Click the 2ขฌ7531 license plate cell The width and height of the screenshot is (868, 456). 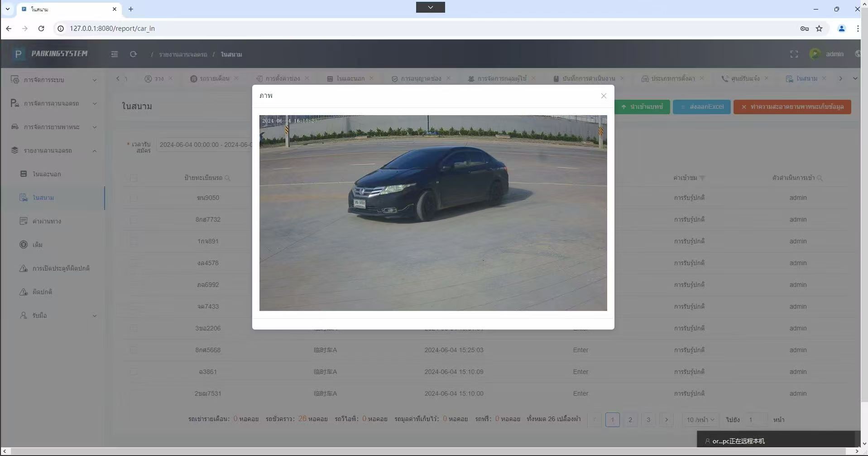[x=208, y=393]
